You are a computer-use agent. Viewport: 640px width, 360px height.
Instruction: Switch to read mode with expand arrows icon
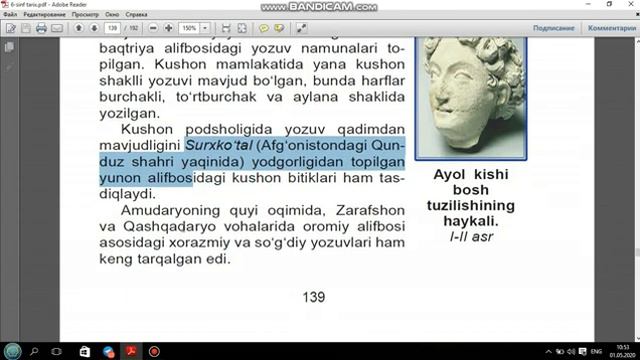tap(302, 28)
